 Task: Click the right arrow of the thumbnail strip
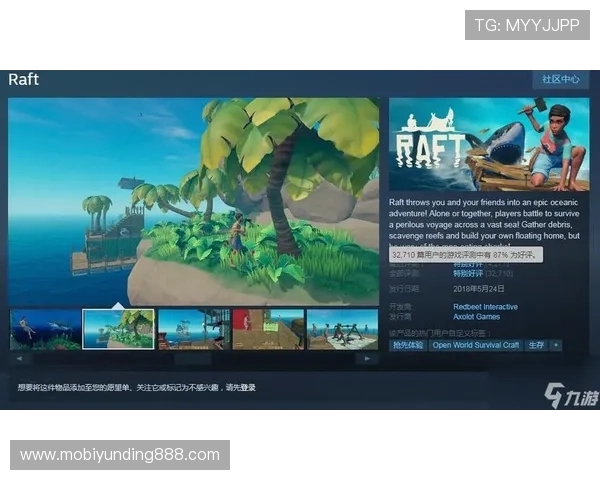(369, 358)
